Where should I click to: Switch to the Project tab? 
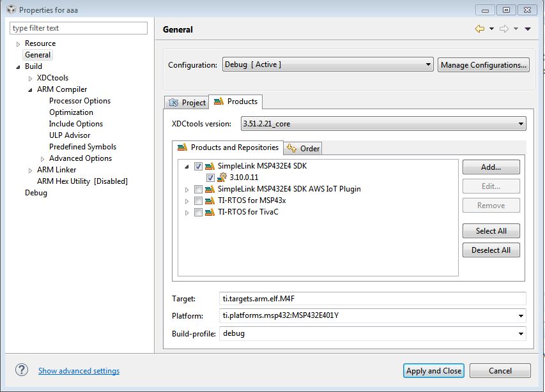pyautogui.click(x=187, y=103)
